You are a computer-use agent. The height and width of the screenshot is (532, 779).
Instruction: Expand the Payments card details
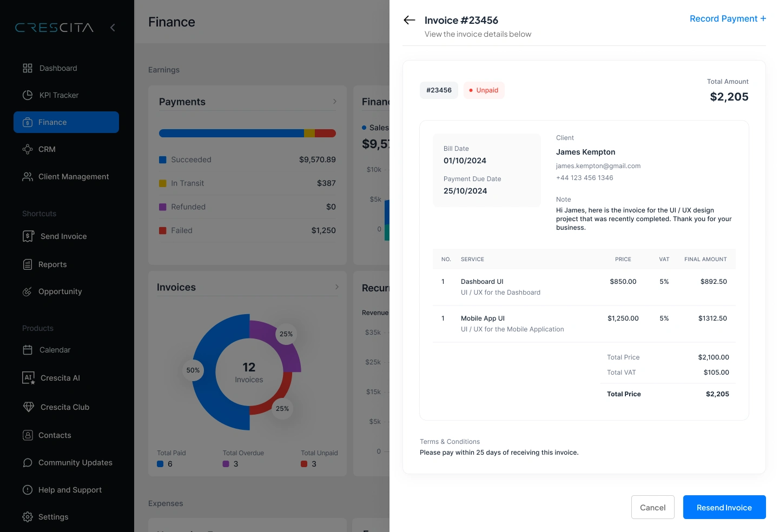tap(335, 101)
